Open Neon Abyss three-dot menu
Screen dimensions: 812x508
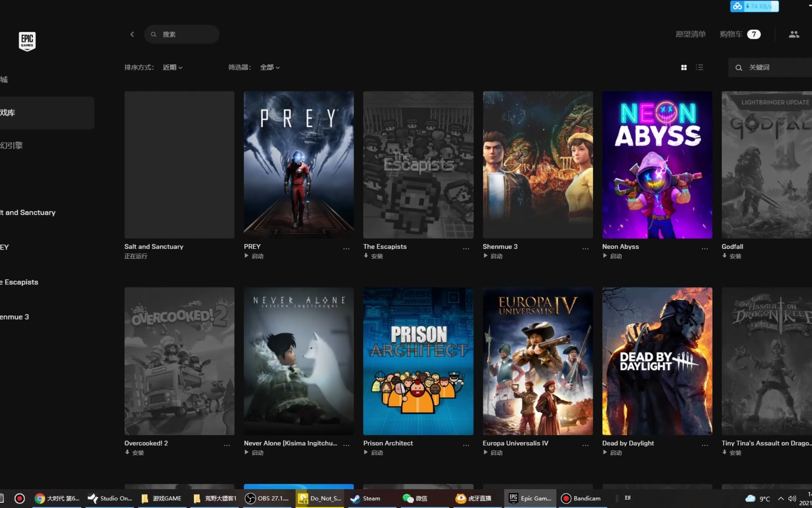pos(705,249)
